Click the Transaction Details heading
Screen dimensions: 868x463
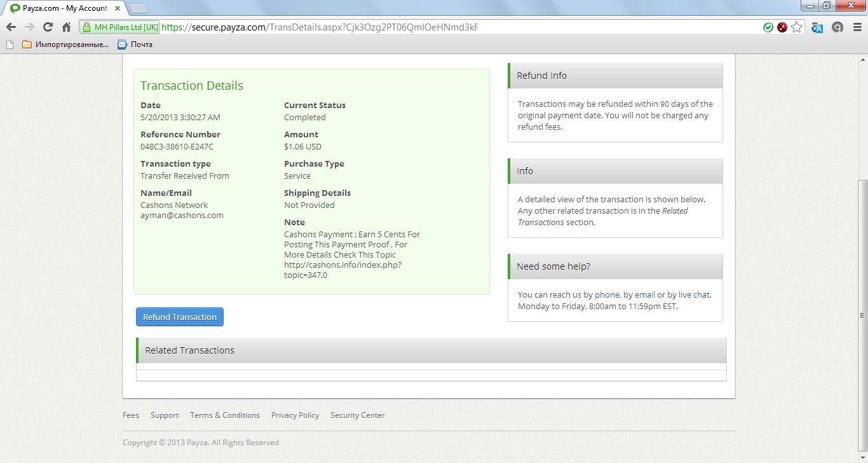tap(192, 86)
